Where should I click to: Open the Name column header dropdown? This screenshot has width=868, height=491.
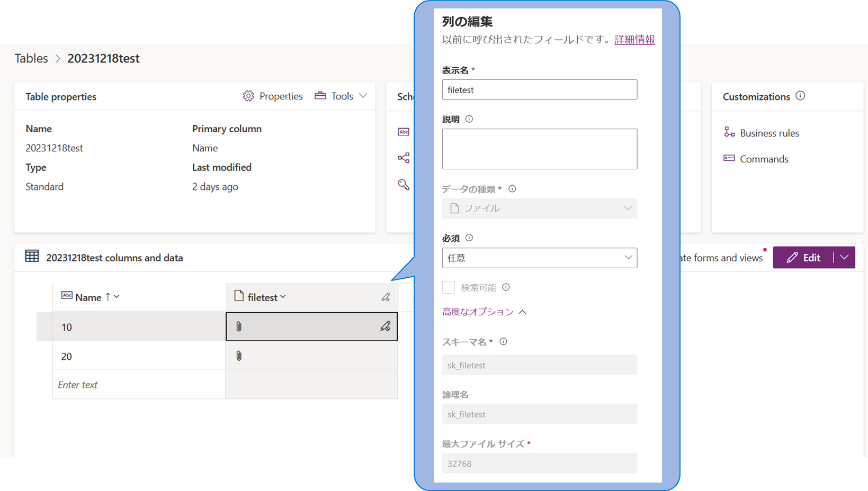click(117, 297)
